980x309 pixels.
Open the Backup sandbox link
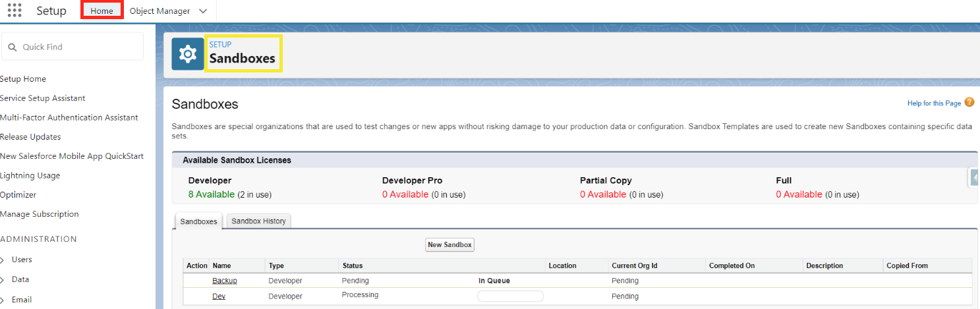pyautogui.click(x=224, y=281)
